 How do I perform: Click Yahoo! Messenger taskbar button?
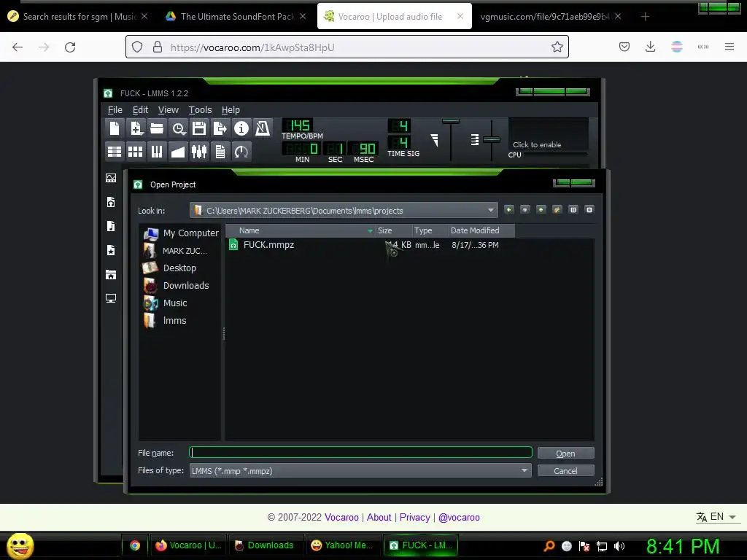pyautogui.click(x=342, y=545)
